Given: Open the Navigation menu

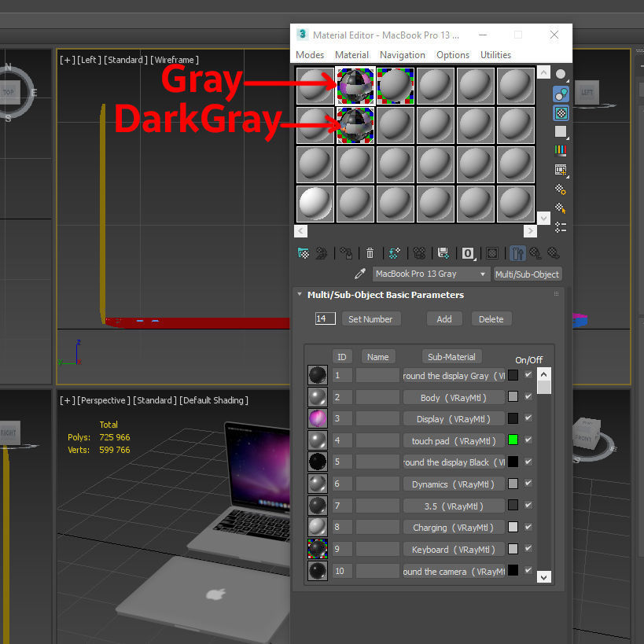Looking at the screenshot, I should pos(402,54).
